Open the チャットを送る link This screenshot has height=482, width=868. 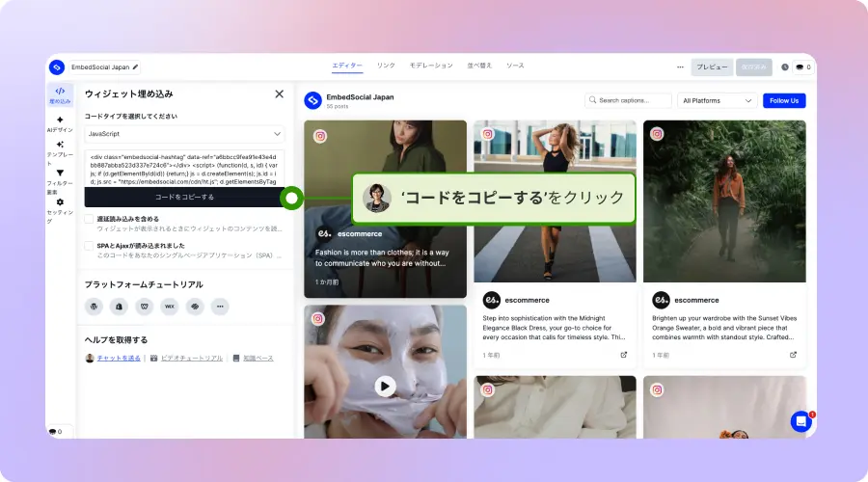point(119,358)
